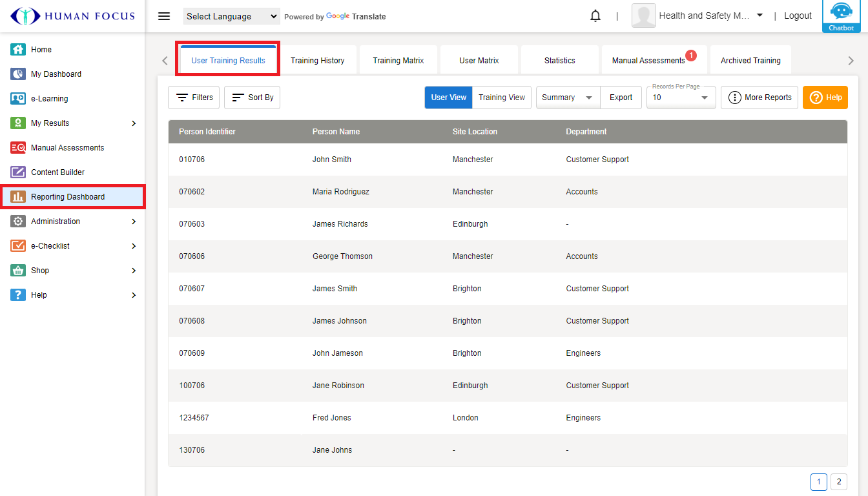Open the Chatbot icon
This screenshot has height=496, width=868.
[841, 15]
